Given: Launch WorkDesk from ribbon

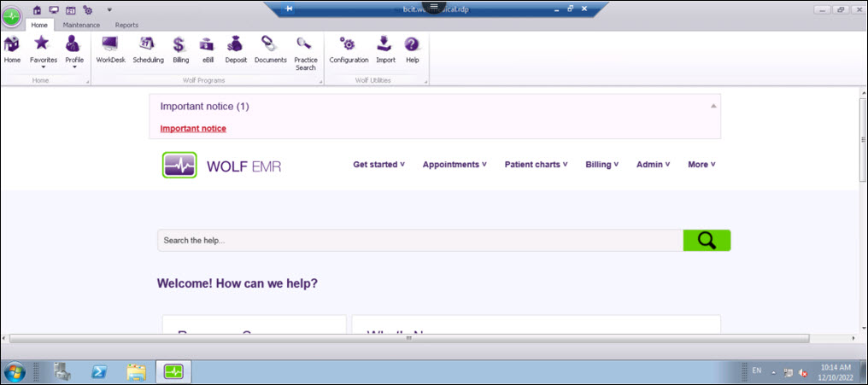Looking at the screenshot, I should (x=111, y=50).
